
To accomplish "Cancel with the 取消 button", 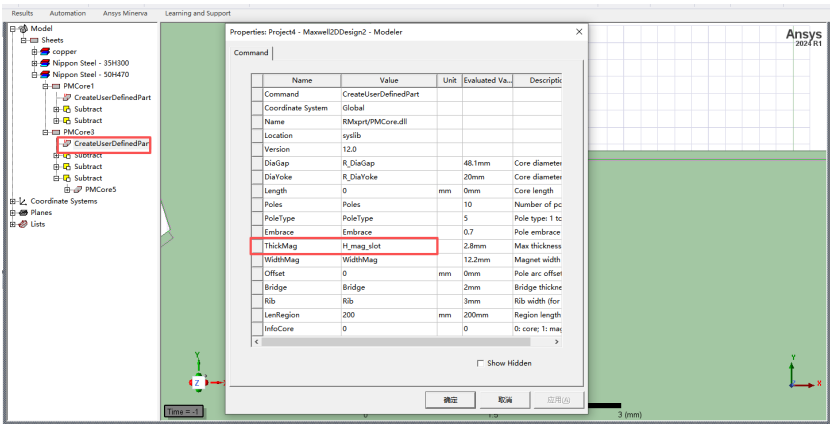I will point(504,400).
